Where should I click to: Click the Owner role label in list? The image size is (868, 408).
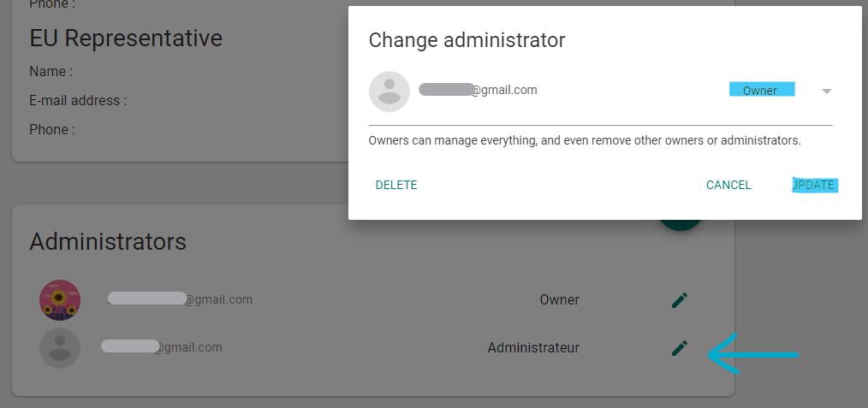559,299
